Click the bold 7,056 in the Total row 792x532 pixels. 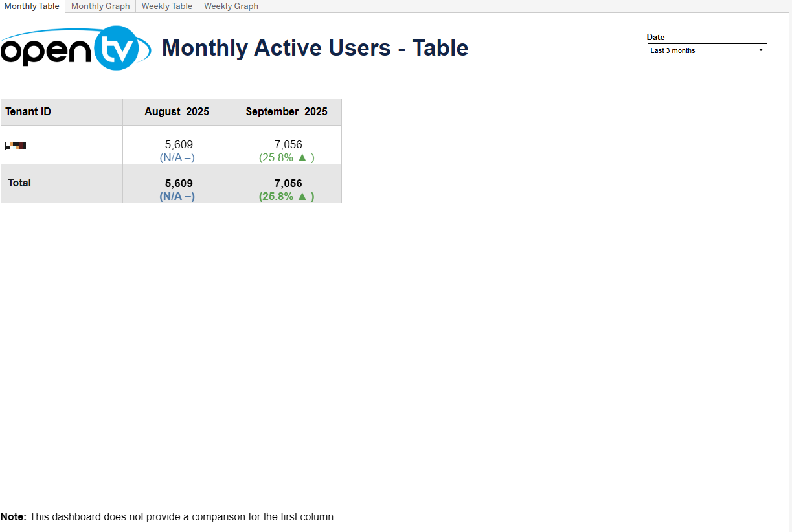pos(288,183)
